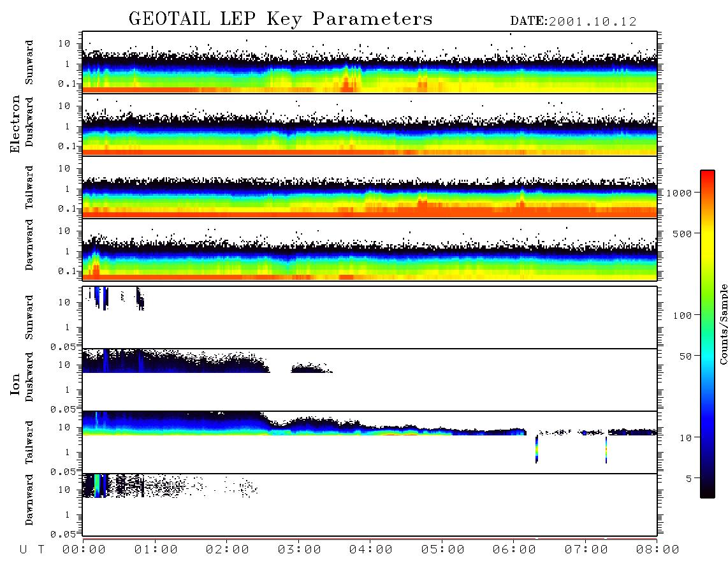Click the Ion group label
This screenshot has width=728, height=561.
(15, 384)
